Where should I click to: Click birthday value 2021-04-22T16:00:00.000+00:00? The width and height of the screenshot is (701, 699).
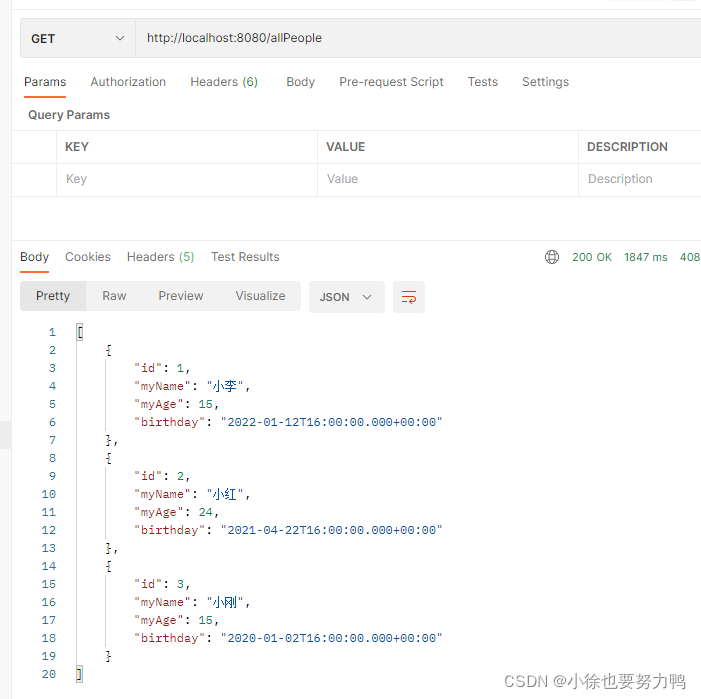click(x=331, y=531)
